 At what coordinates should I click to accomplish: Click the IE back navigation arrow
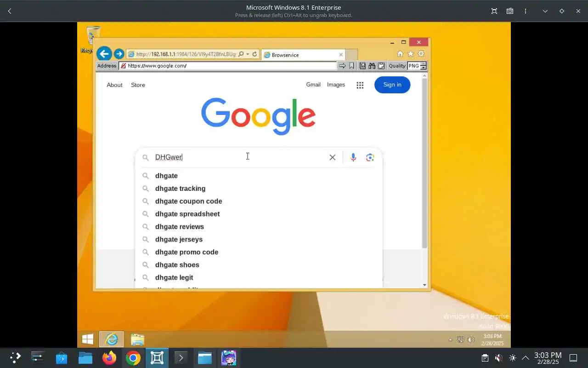point(104,54)
